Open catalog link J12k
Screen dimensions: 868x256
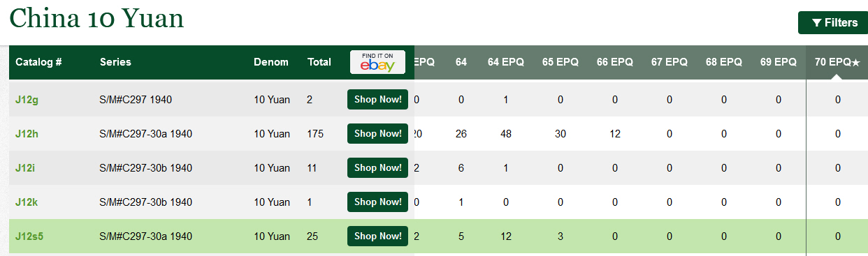[x=27, y=202]
